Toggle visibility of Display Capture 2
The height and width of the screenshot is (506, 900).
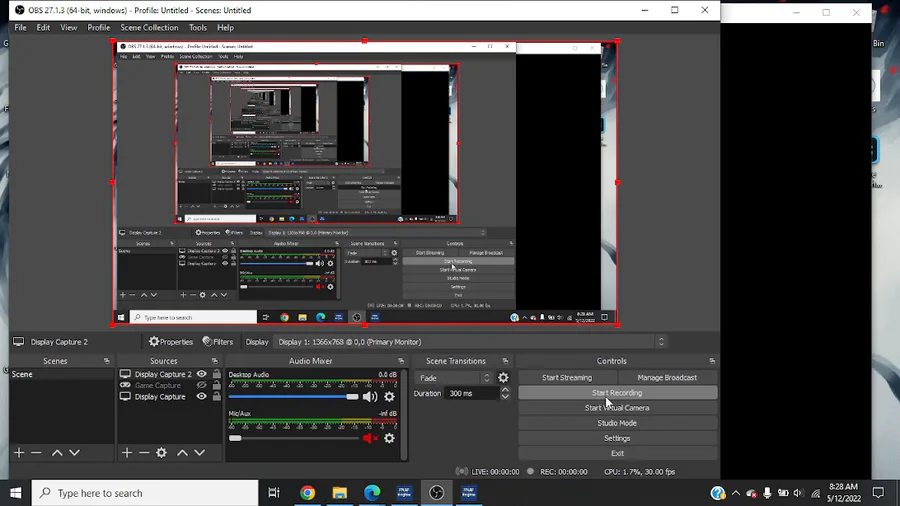[201, 374]
